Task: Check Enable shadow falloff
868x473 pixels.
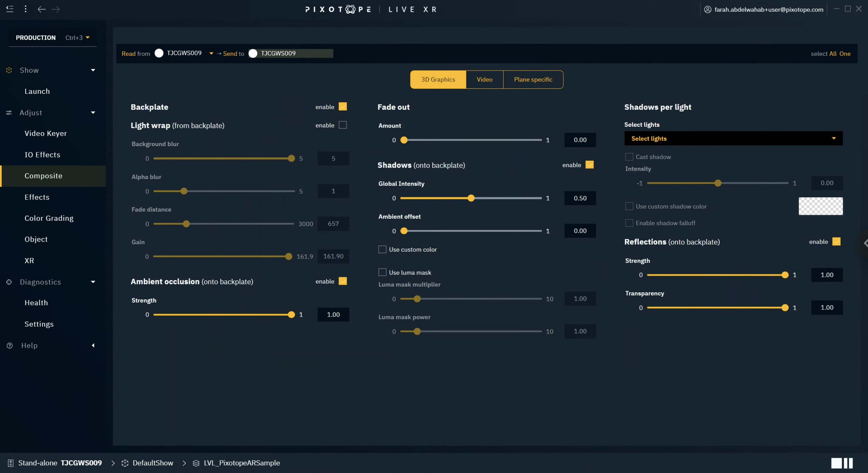Action: [x=629, y=223]
